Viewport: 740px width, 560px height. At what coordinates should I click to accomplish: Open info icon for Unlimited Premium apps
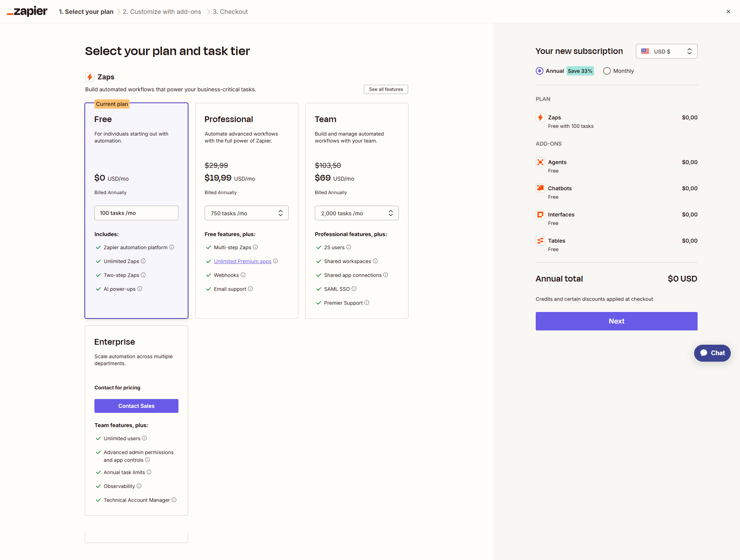tap(276, 261)
